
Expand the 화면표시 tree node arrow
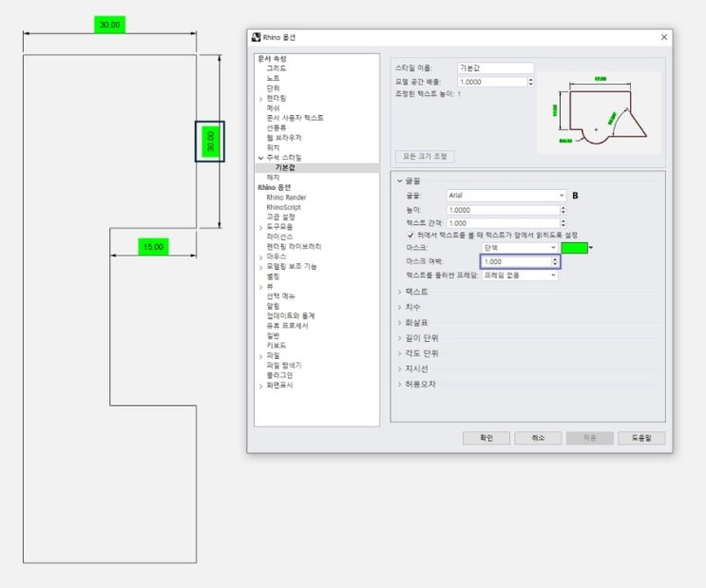click(260, 387)
